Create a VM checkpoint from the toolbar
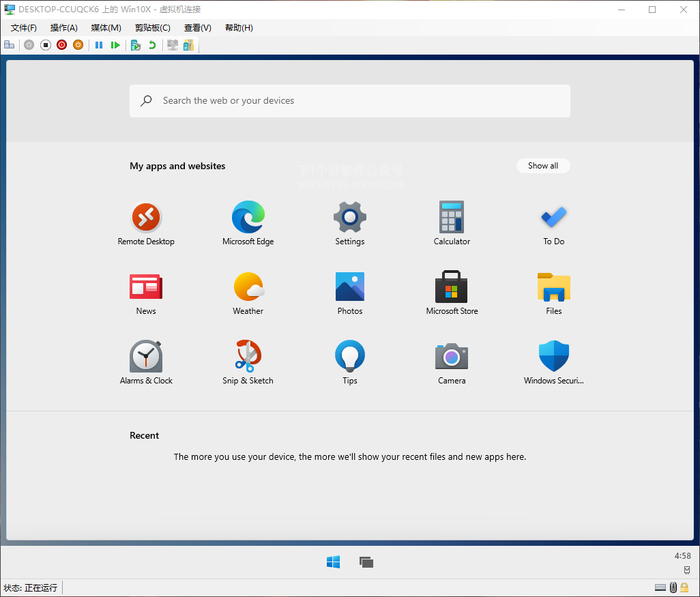 point(136,45)
